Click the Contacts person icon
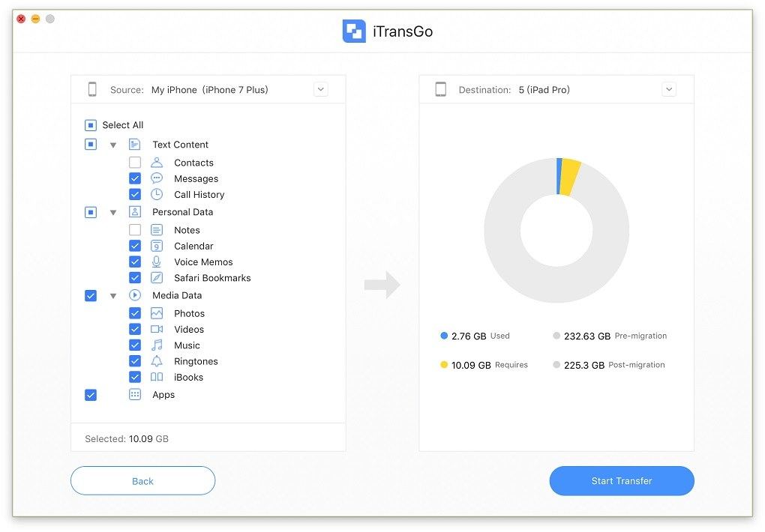765x532 pixels. (x=157, y=163)
